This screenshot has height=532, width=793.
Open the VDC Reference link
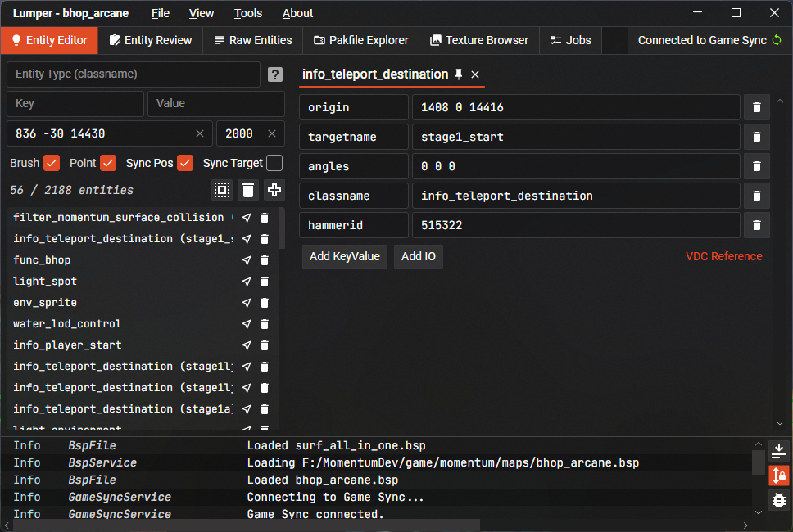723,256
